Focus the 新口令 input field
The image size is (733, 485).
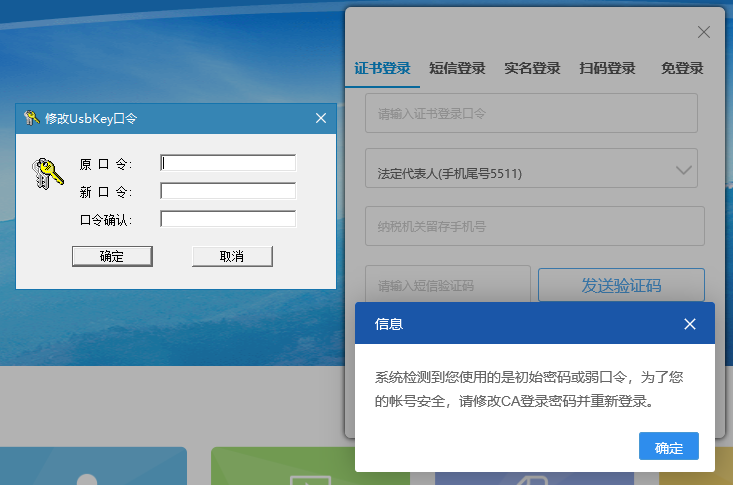(x=228, y=191)
